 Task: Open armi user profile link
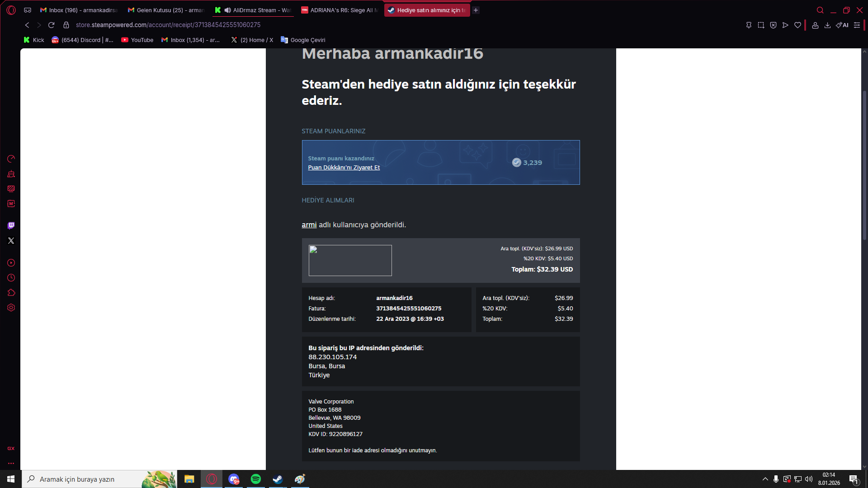coord(309,225)
